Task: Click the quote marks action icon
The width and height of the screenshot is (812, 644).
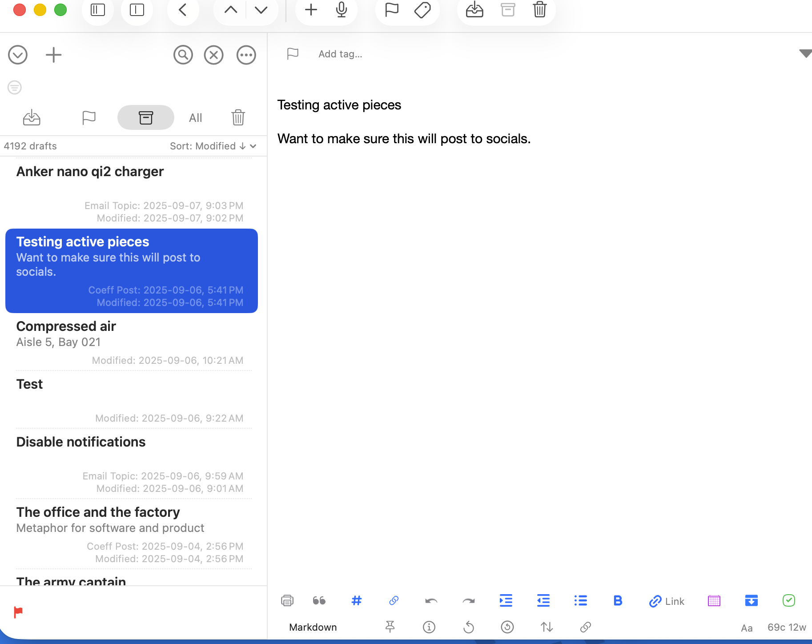Action: tap(319, 601)
